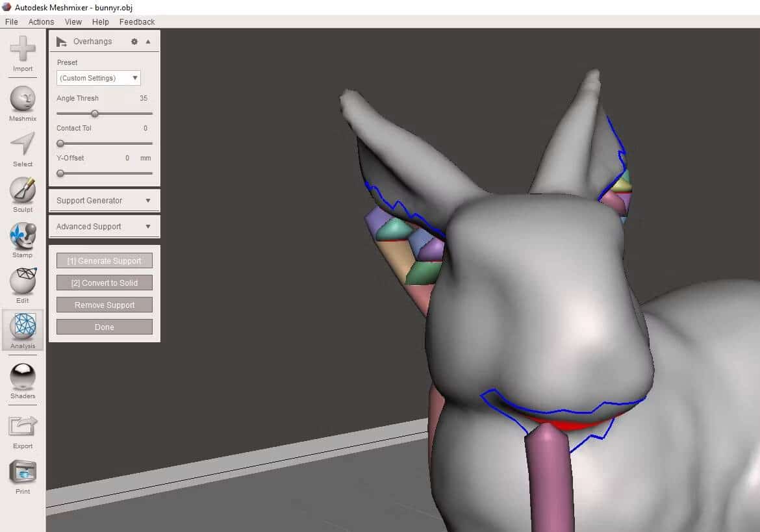Click the Import tool icon
This screenshot has width=760, height=532.
pyautogui.click(x=23, y=49)
